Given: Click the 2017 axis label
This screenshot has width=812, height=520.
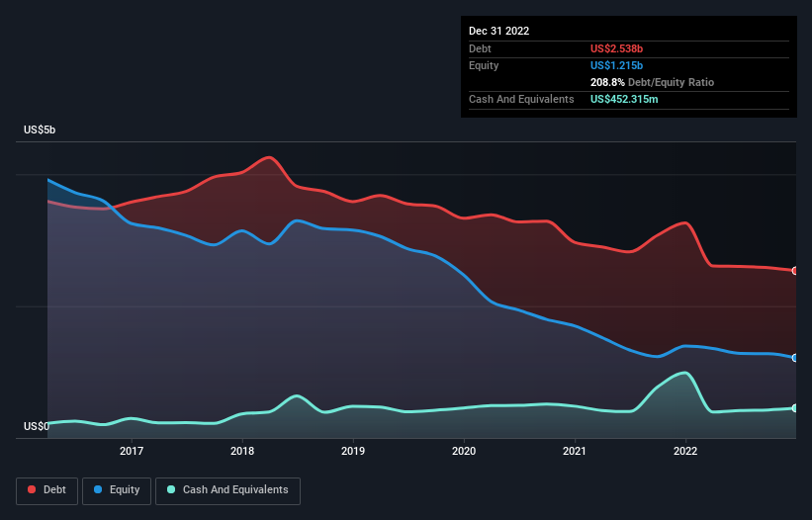Looking at the screenshot, I should click(x=132, y=451).
